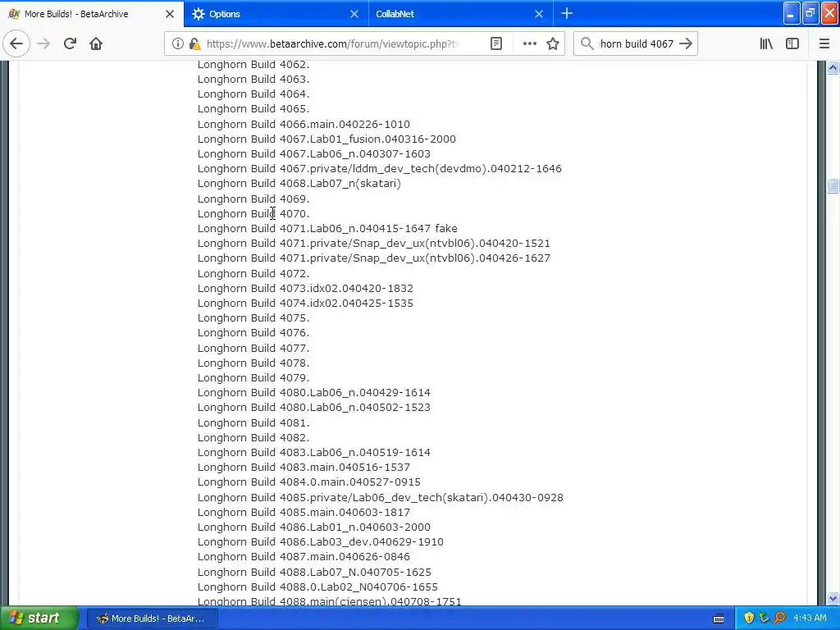Open the Firefox hamburger menu
This screenshot has width=840, height=630.
(824, 44)
